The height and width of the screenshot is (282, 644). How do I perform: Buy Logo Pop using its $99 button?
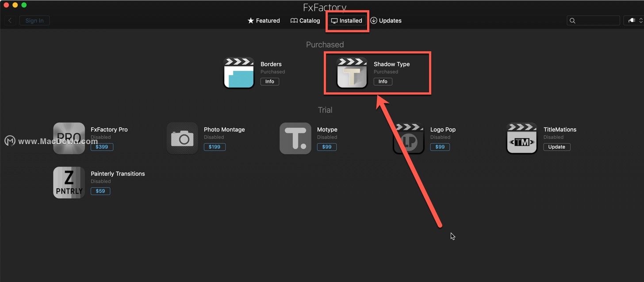[440, 147]
